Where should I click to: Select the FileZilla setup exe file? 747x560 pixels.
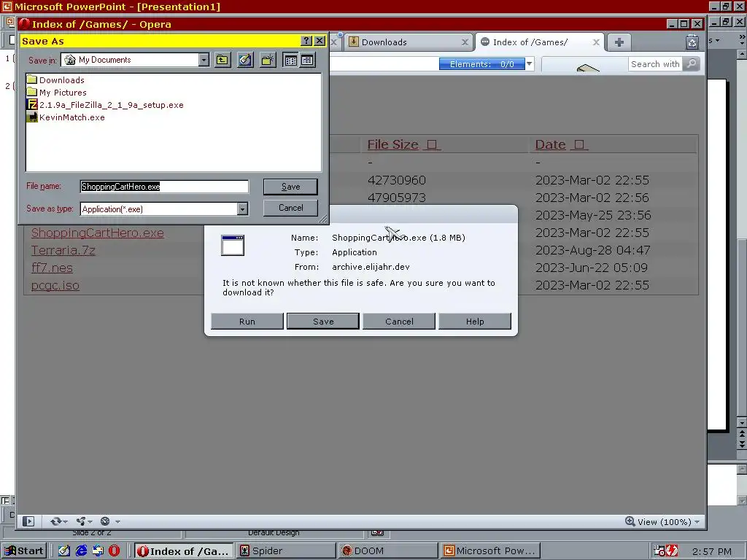(105, 105)
